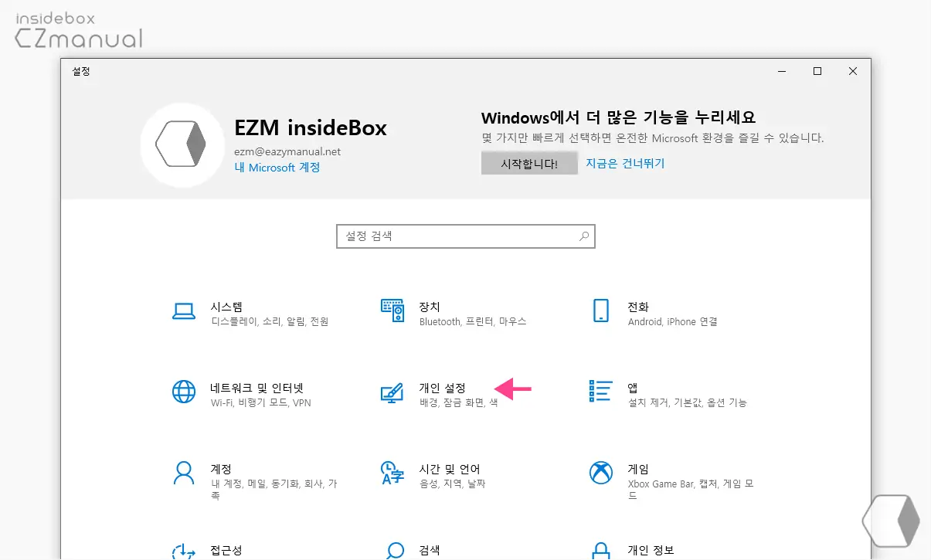931x560 pixels.
Task: Click the 시작합니다! button
Action: [529, 163]
